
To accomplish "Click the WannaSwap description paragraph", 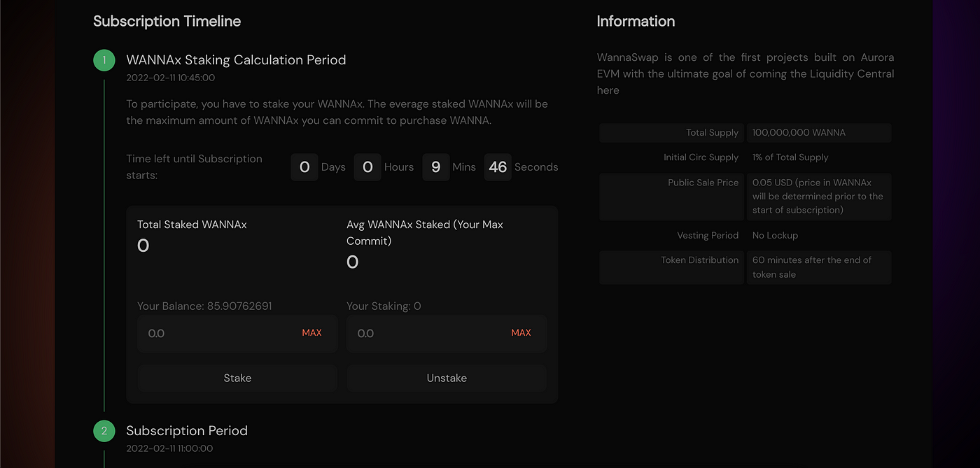I will [745, 73].
